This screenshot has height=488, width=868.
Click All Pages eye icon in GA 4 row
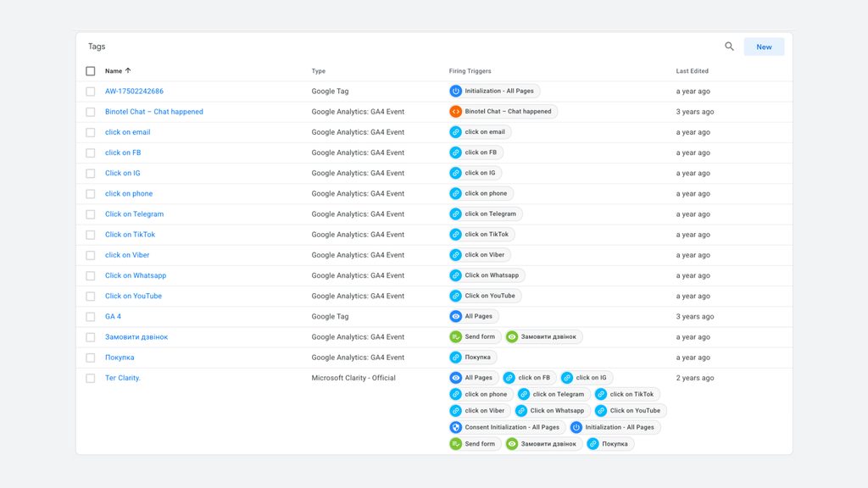pos(455,316)
